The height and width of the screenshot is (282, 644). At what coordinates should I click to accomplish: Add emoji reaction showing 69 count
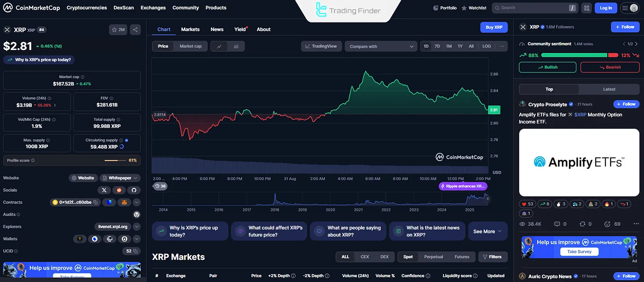612,224
